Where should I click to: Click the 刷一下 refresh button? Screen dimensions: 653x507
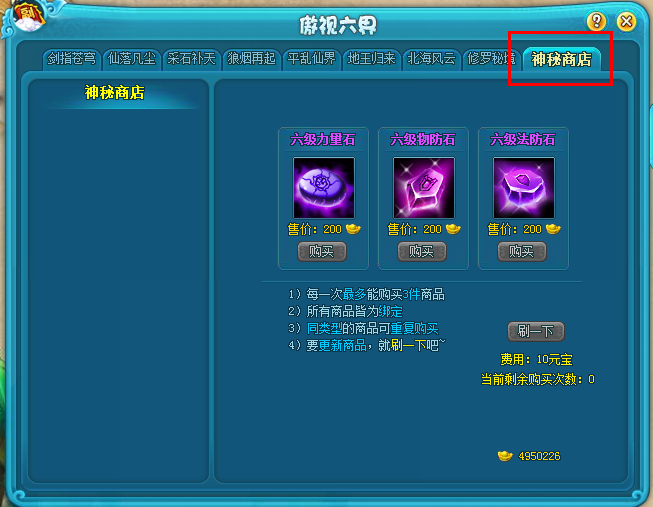point(536,331)
